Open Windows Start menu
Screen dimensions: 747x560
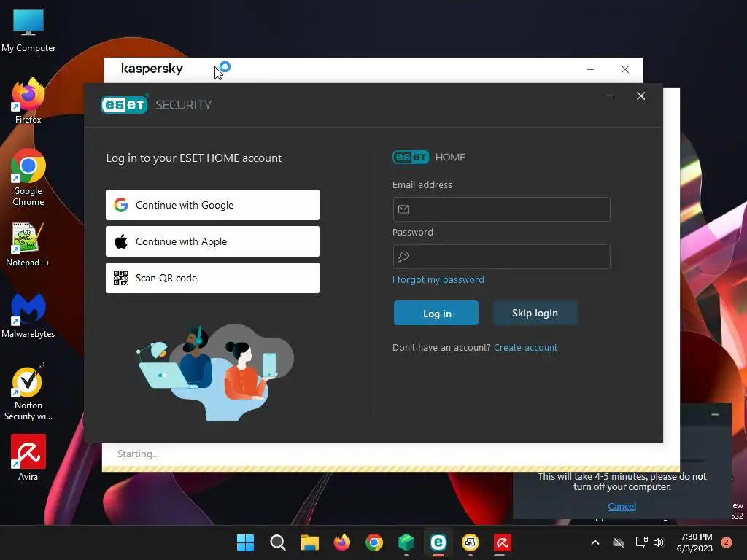[x=245, y=542]
